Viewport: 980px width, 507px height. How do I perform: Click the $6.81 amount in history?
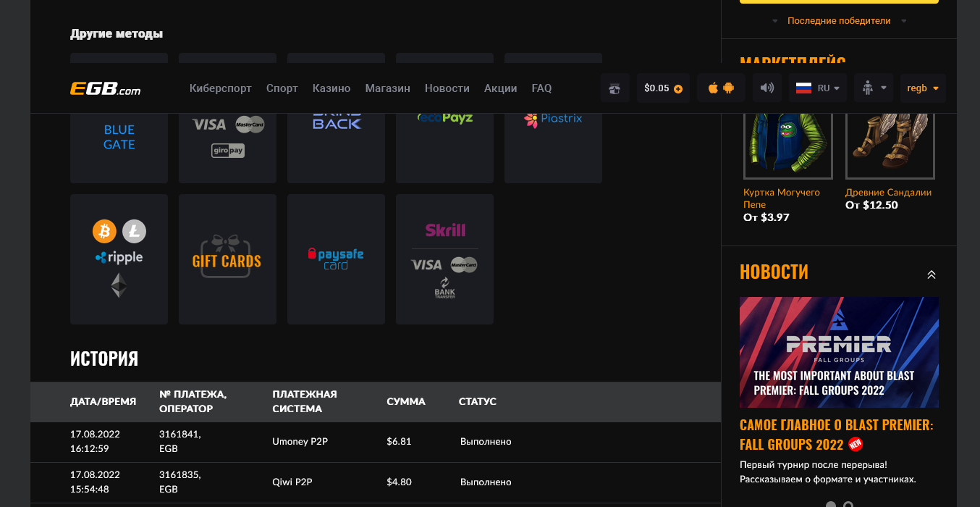pos(399,442)
